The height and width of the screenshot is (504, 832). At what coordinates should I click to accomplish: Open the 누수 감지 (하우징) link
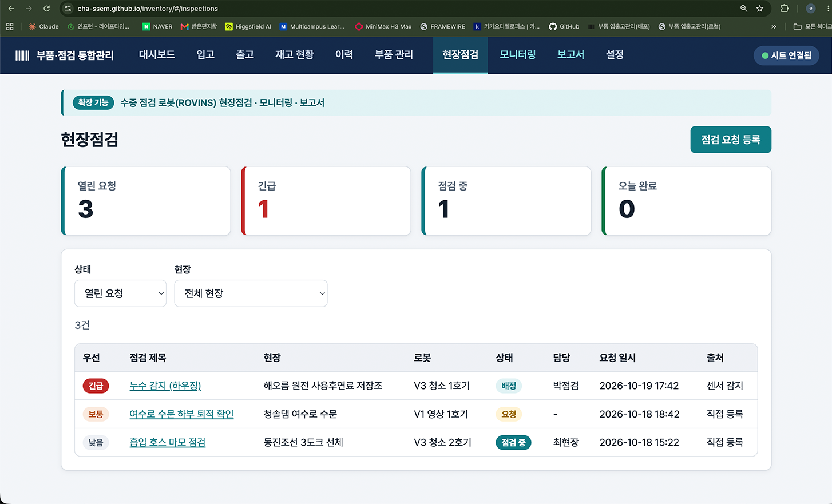click(x=165, y=386)
